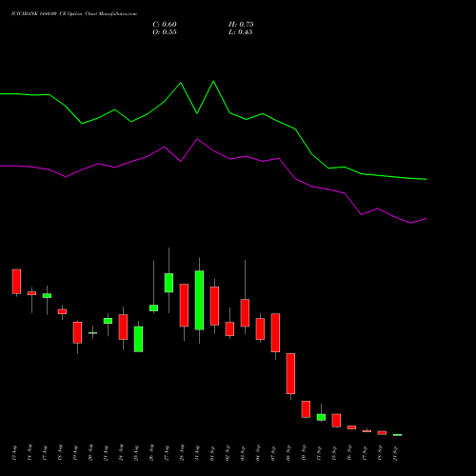Screen dimensions: 476x476
Task: Select the small green candle above 21 Sep
Action: click(x=397, y=435)
